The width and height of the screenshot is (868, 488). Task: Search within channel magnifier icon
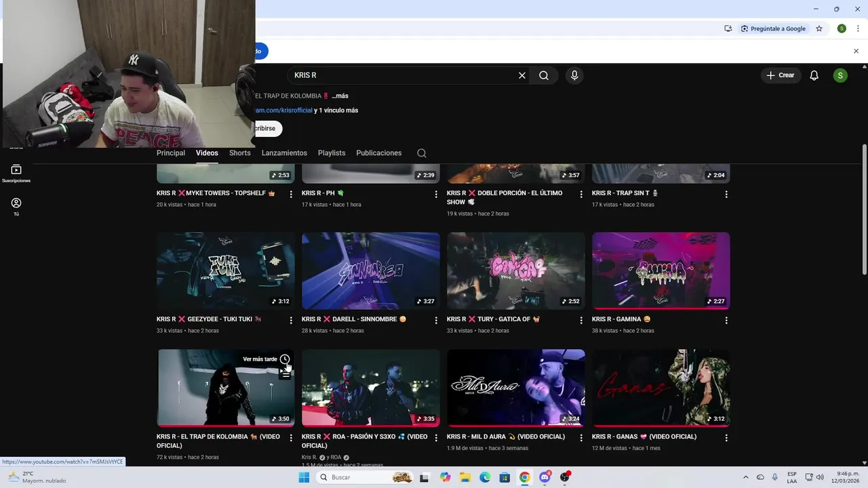(x=422, y=153)
